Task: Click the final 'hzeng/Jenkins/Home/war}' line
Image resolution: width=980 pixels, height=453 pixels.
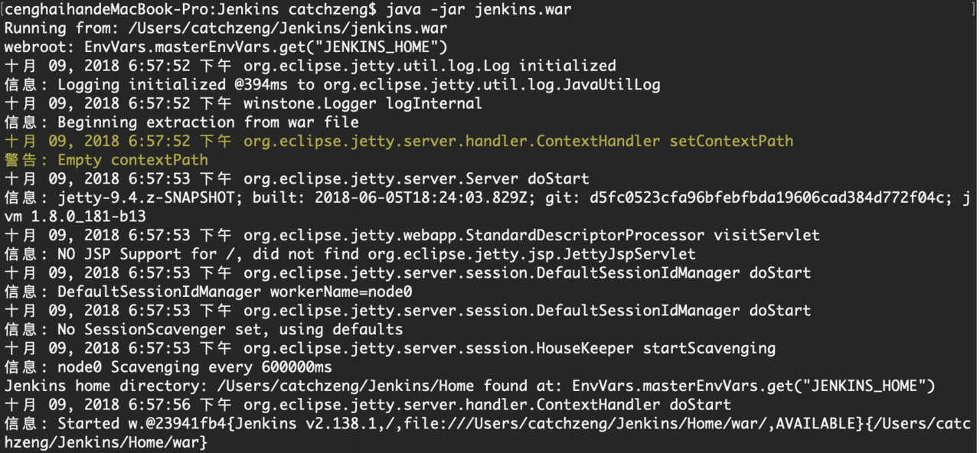Action: click(106, 442)
